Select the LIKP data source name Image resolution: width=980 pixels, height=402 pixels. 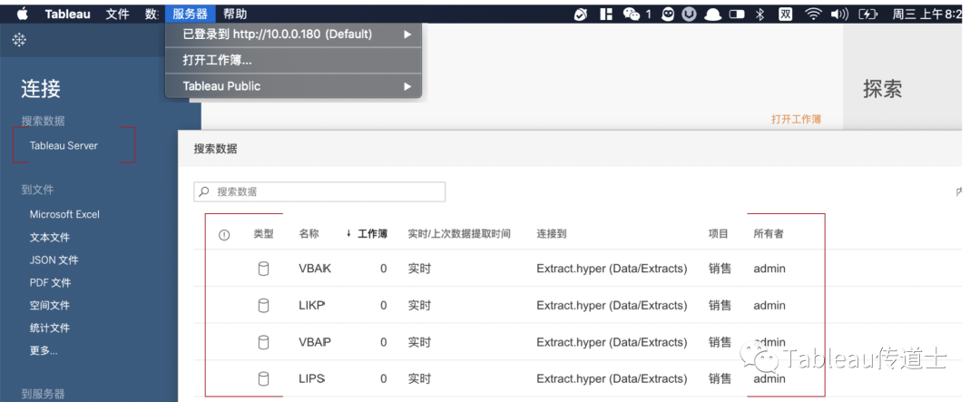[x=312, y=305]
